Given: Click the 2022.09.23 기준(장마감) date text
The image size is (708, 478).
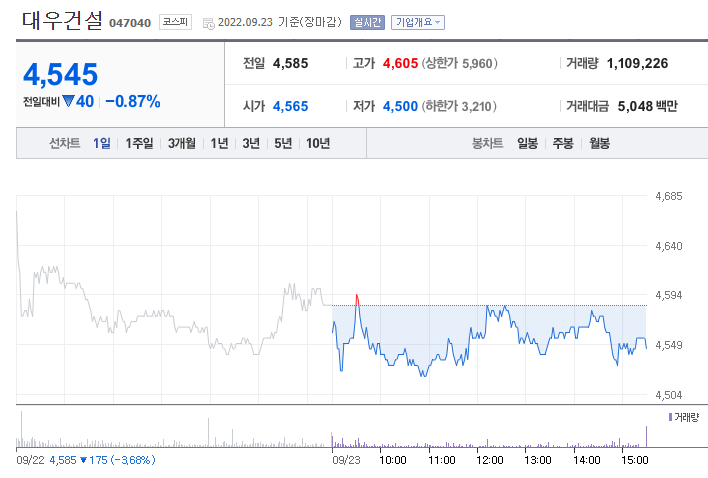Looking at the screenshot, I should tap(279, 22).
